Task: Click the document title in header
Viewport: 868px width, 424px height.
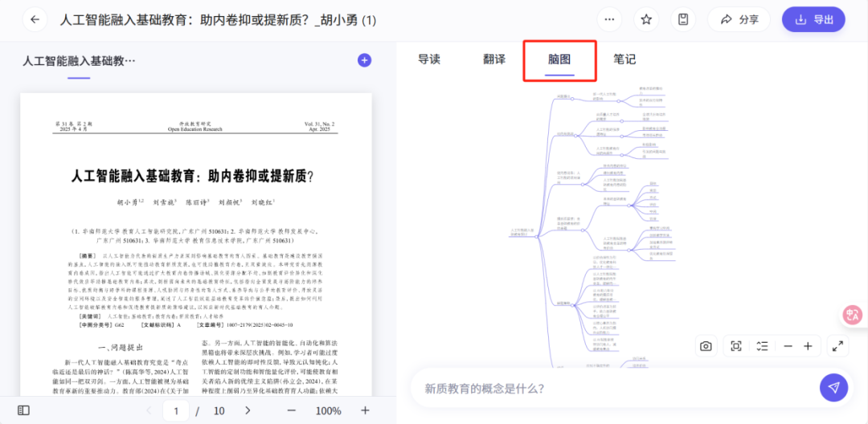Action: click(x=218, y=20)
